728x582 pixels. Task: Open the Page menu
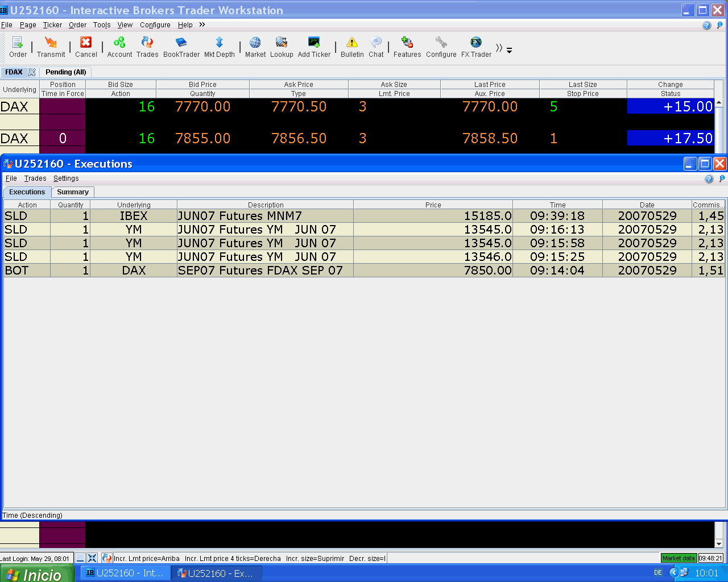28,25
